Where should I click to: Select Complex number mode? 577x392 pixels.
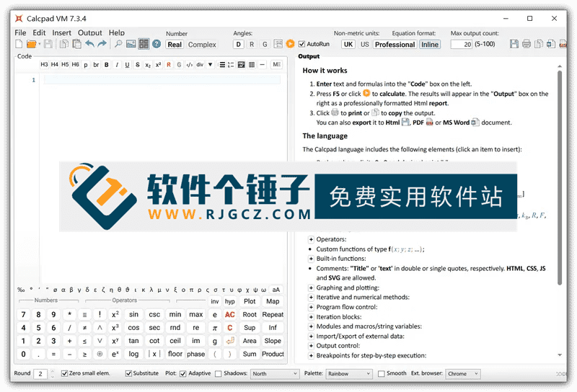tap(202, 45)
